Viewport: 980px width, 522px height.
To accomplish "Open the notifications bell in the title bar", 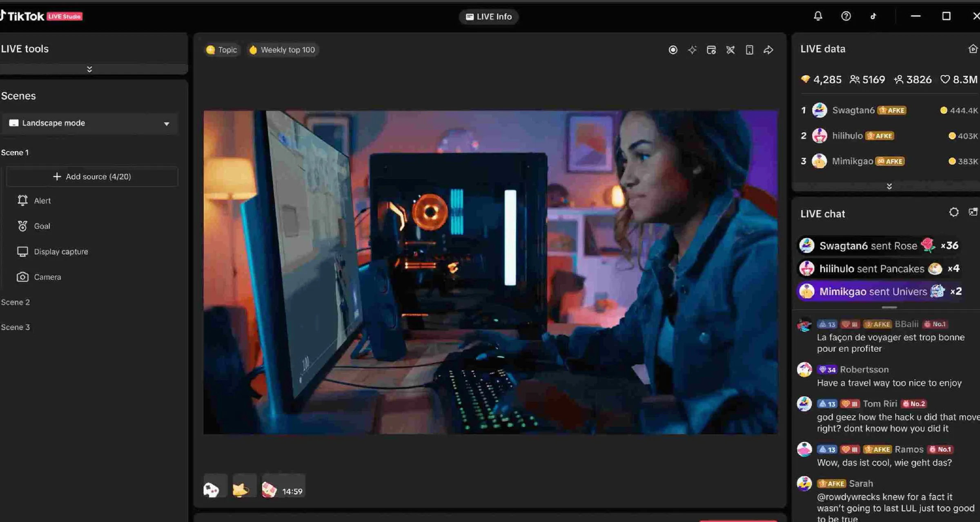I will pos(818,16).
